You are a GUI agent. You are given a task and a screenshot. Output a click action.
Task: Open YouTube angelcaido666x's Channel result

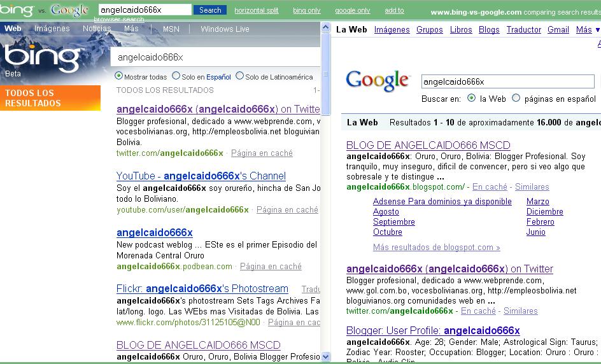click(201, 176)
